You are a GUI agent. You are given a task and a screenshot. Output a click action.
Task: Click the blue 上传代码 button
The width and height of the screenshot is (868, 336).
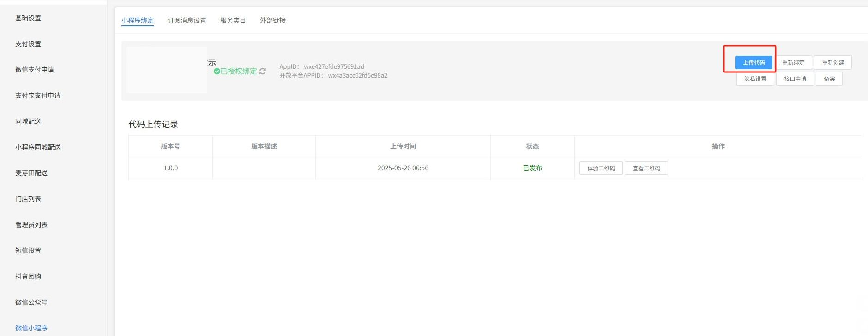tap(753, 63)
